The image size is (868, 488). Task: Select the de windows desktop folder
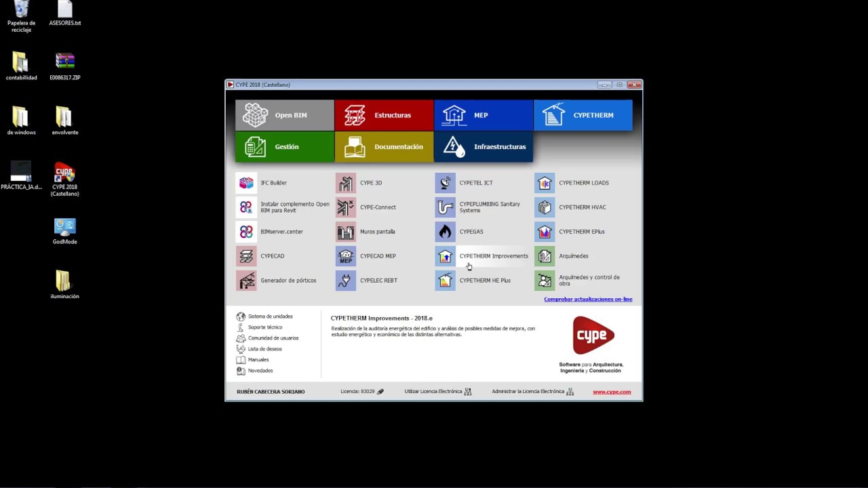[x=21, y=121]
